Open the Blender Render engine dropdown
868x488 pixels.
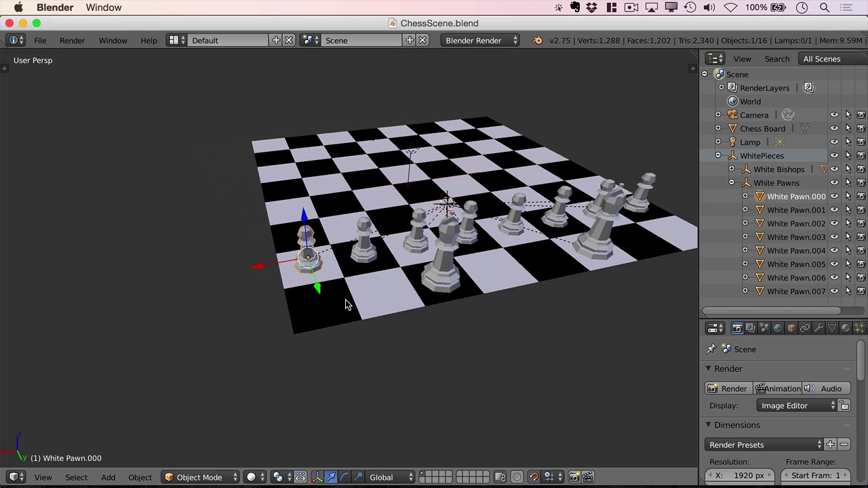pos(480,41)
